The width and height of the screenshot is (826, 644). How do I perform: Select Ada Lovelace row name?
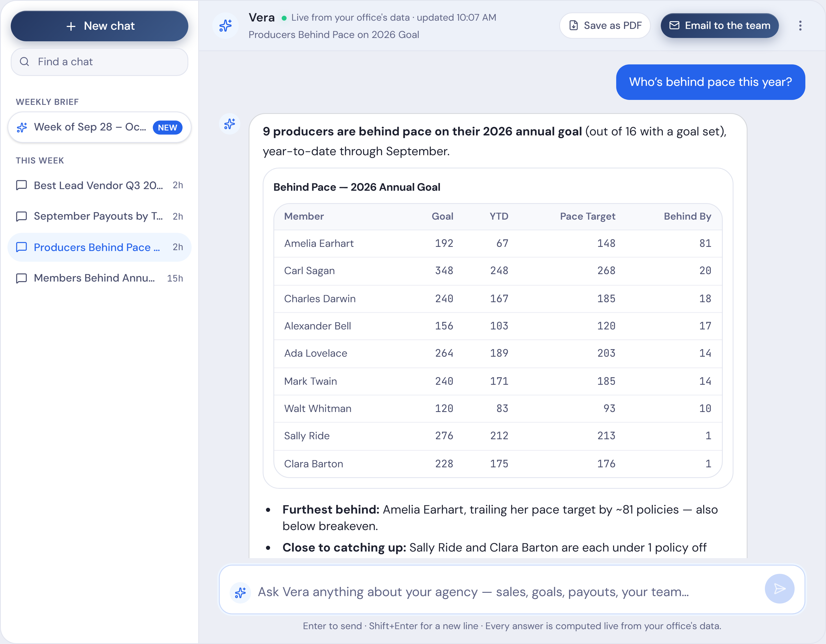tap(316, 353)
